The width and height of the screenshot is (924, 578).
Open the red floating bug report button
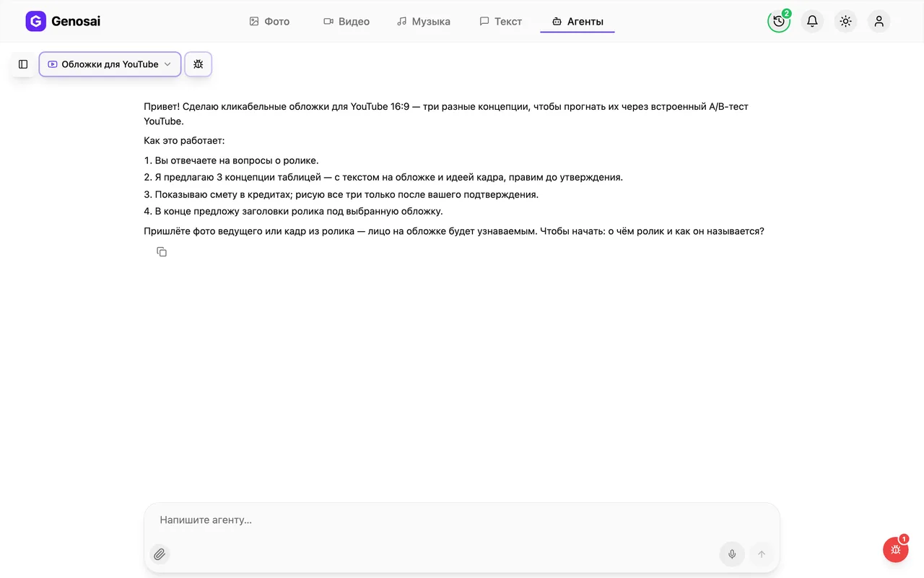coord(896,549)
